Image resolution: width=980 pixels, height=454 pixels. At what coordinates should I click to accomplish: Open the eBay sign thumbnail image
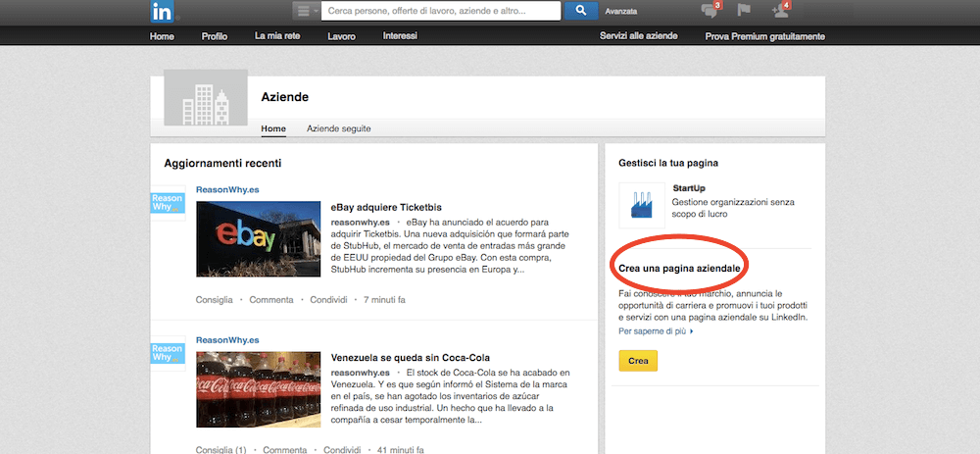[258, 239]
